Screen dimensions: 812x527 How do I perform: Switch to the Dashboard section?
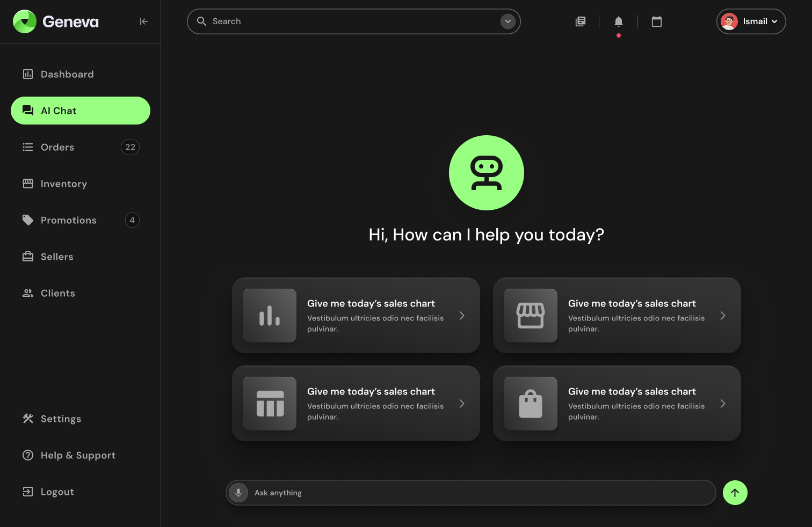(67, 74)
